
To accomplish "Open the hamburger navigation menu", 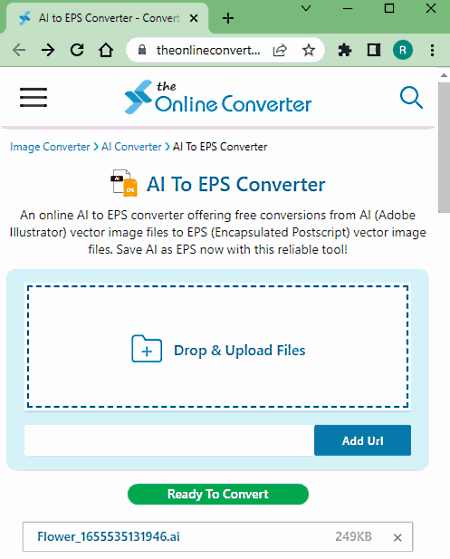I will pos(33,97).
